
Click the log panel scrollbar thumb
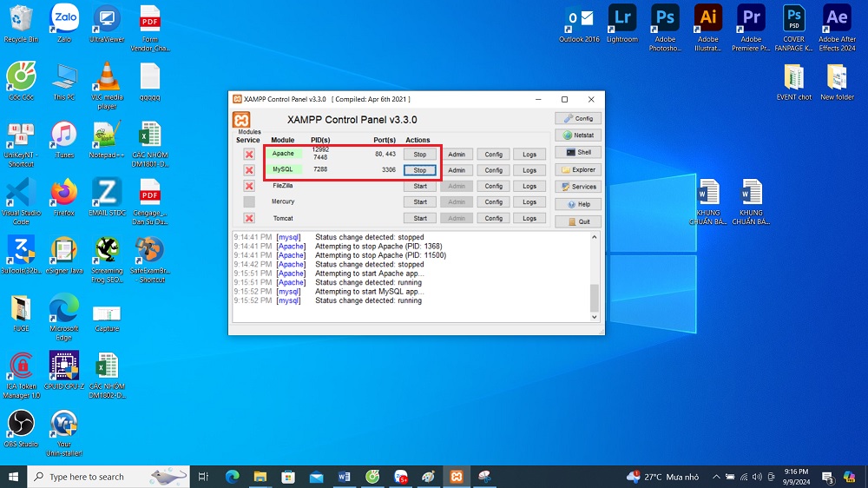[x=595, y=298]
